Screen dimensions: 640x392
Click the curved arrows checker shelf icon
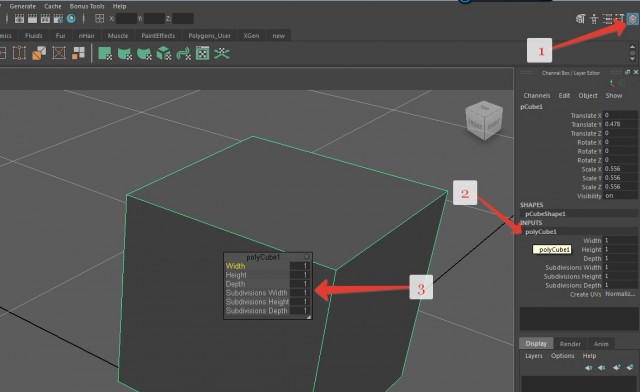pos(183,53)
